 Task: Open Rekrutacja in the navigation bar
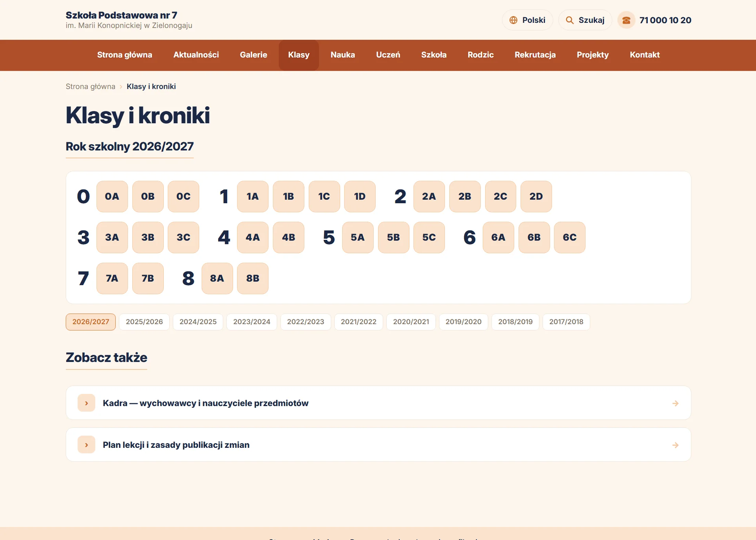click(x=535, y=55)
